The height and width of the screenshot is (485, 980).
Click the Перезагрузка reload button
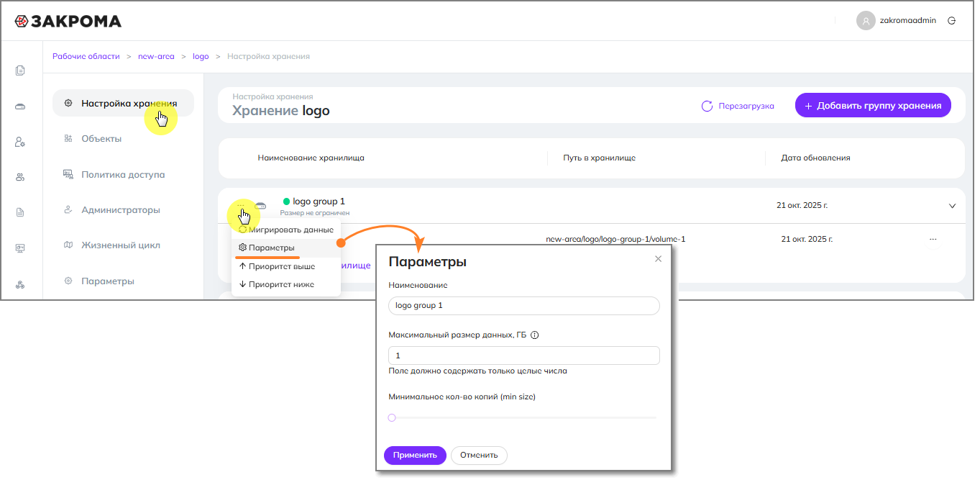pyautogui.click(x=738, y=106)
